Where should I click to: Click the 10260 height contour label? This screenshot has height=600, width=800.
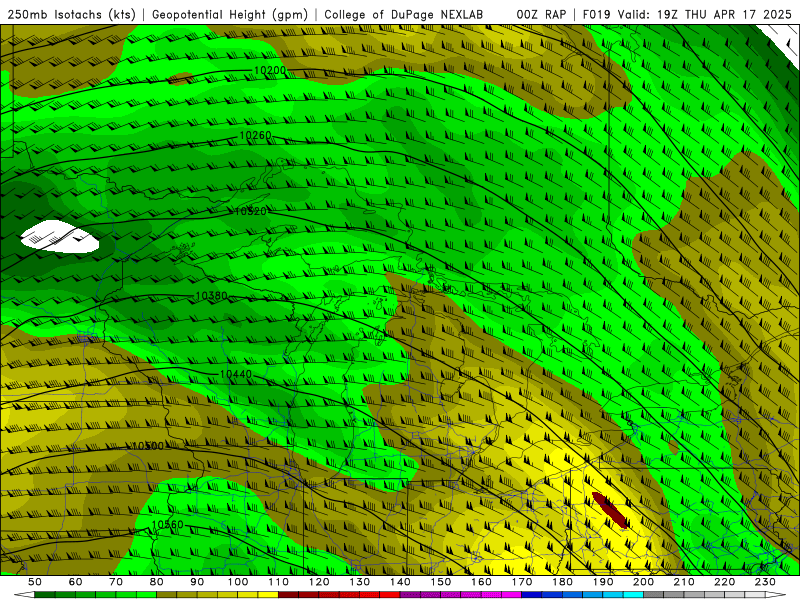[255, 135]
